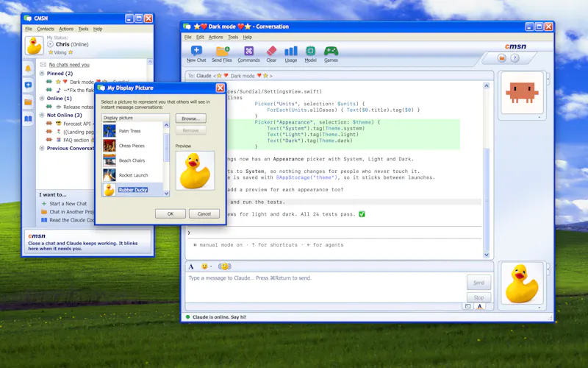Click the new chat bubble icon in CMSN sidebar
This screenshot has height=368, width=588.
28,85
